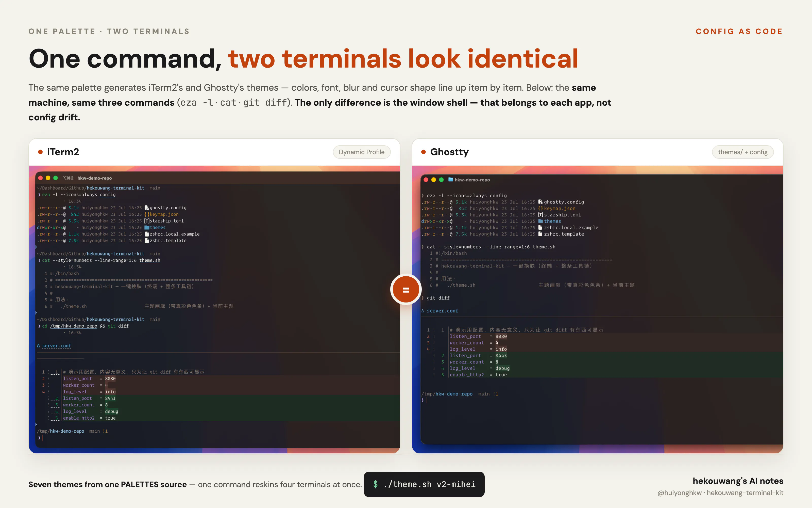The height and width of the screenshot is (508, 812).
Task: Click the red close dot in iTerm2 window
Action: pos(41,178)
